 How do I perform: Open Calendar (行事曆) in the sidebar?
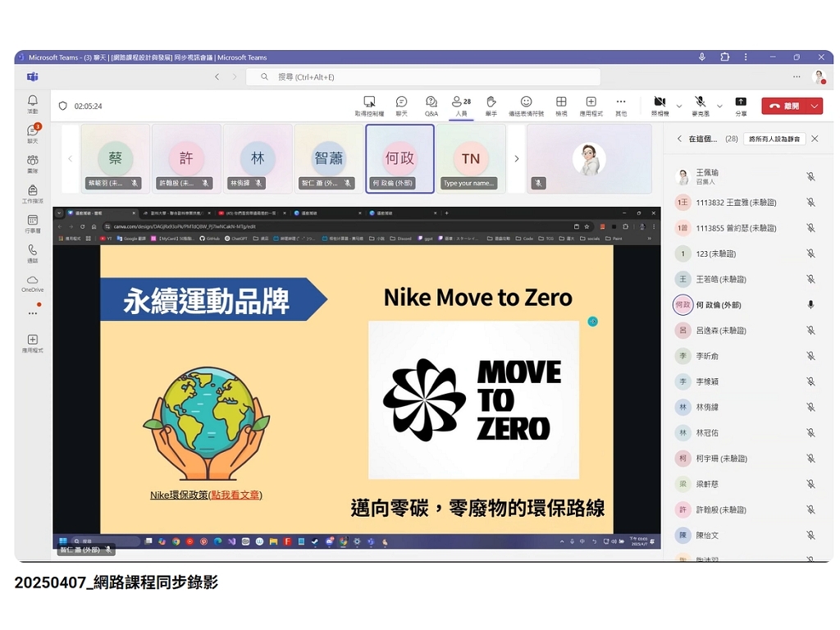[x=33, y=223]
